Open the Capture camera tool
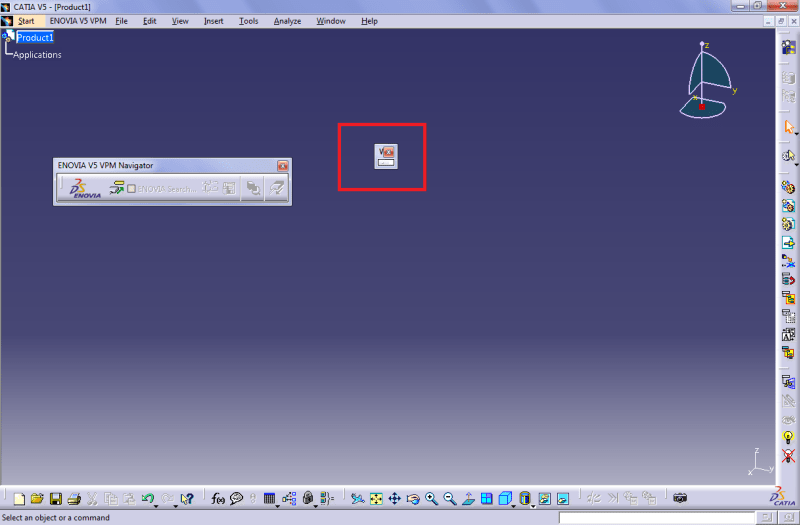 680,498
